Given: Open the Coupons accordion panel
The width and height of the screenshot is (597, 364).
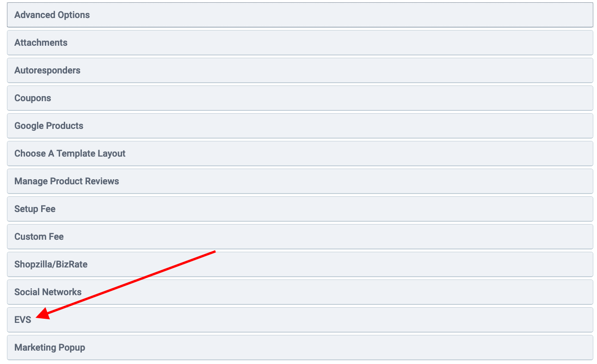Looking at the screenshot, I should (x=300, y=98).
